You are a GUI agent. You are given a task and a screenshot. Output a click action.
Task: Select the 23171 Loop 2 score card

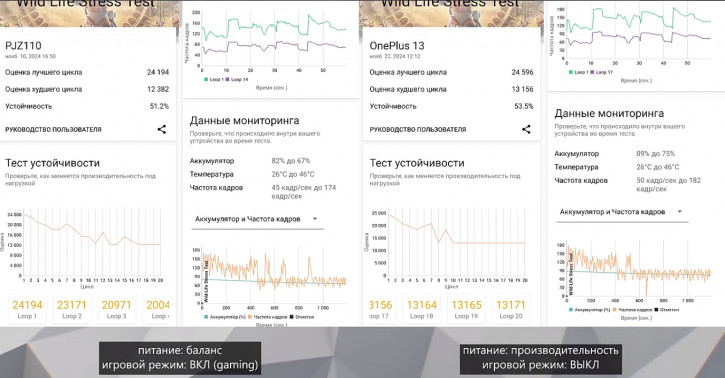click(72, 309)
